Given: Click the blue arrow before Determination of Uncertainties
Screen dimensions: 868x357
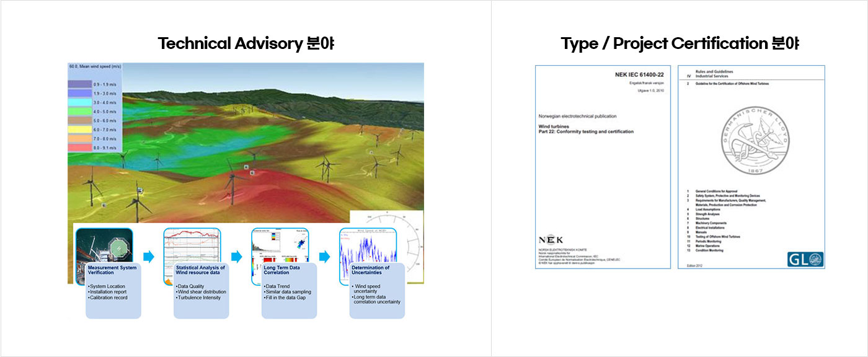Looking at the screenshot, I should point(324,257).
